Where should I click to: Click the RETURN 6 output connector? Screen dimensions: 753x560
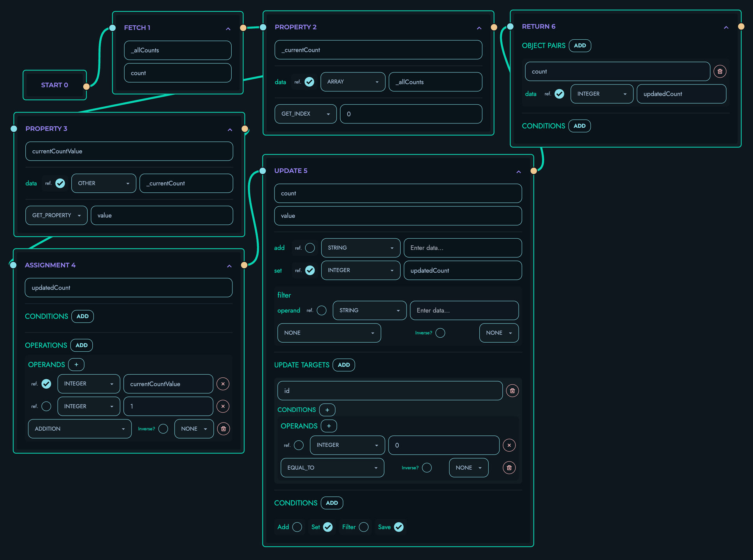click(741, 26)
